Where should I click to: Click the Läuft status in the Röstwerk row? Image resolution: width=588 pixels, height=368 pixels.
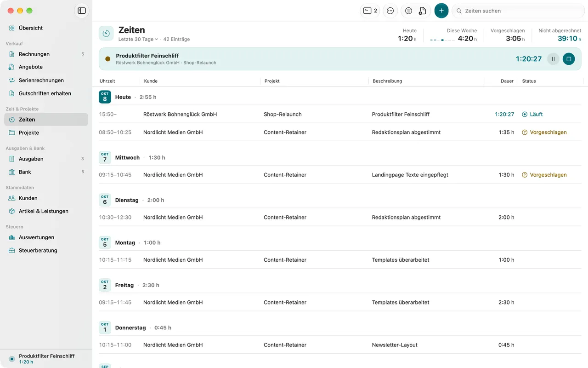point(532,114)
